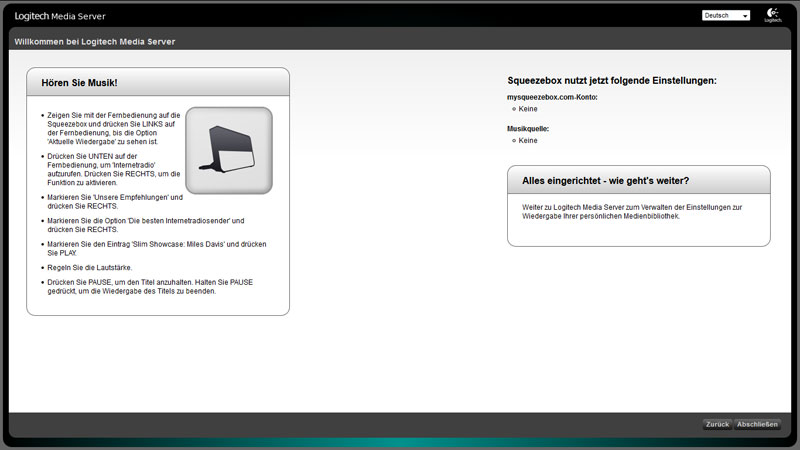Screen dimensions: 800x450
Task: Click 'Willkommen bei Logitech Media Server' header
Action: pos(95,42)
